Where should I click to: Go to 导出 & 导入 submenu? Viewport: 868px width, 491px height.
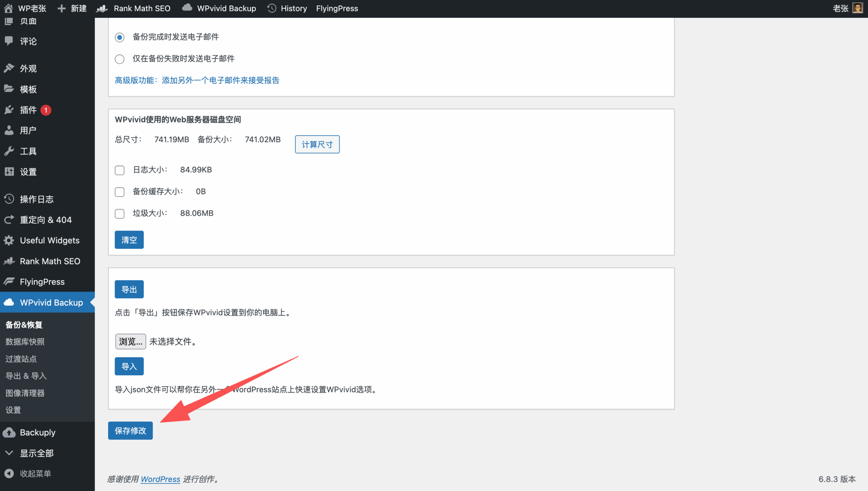26,376
